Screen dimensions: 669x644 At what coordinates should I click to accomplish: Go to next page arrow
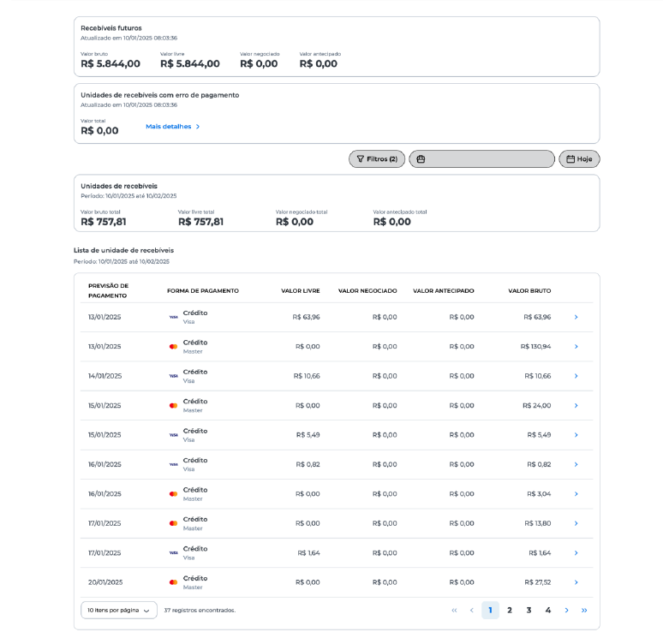click(566, 611)
